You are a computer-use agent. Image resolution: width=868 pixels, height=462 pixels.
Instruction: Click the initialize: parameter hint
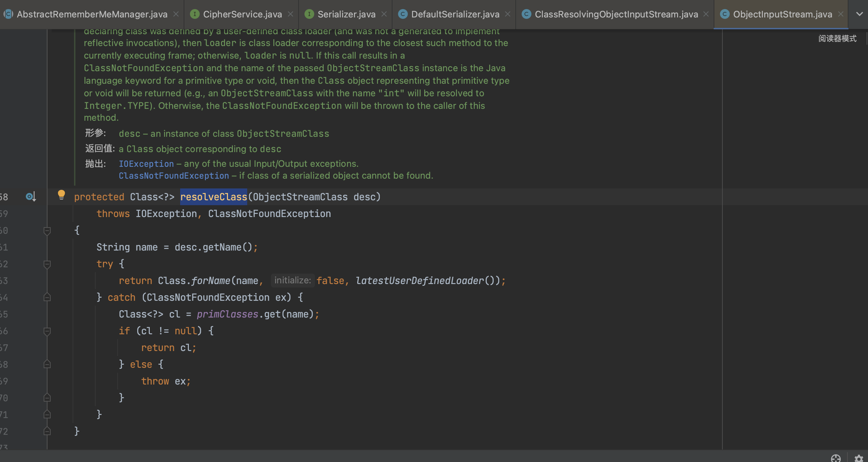[x=293, y=281]
